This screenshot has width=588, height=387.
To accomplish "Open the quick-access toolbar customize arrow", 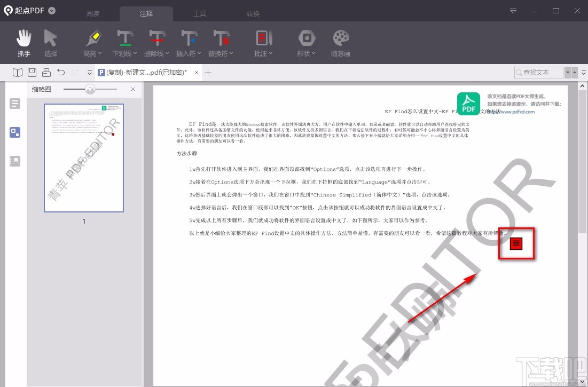I will click(x=90, y=73).
